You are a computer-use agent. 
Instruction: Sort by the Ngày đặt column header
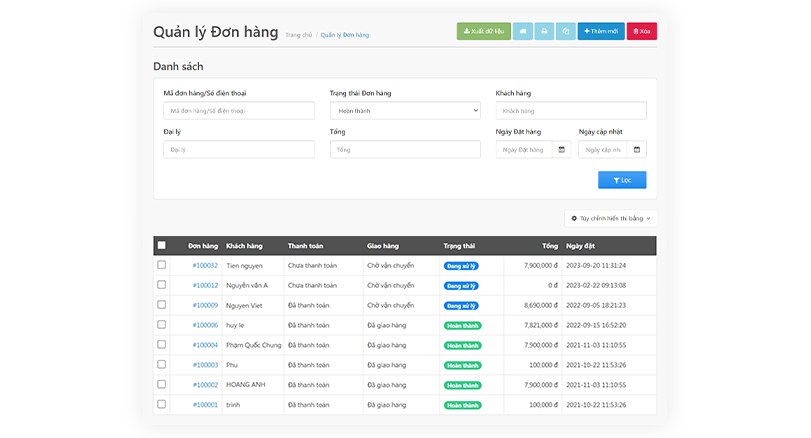click(580, 246)
